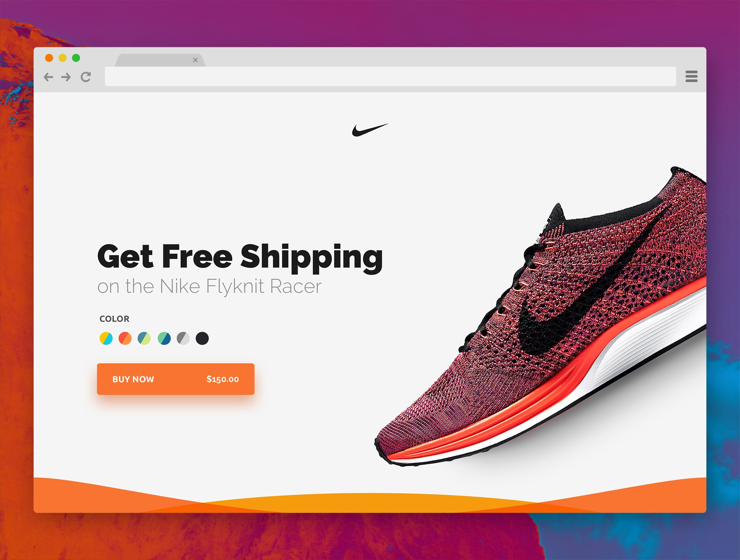Click the yellow minimize window dot

(x=63, y=58)
